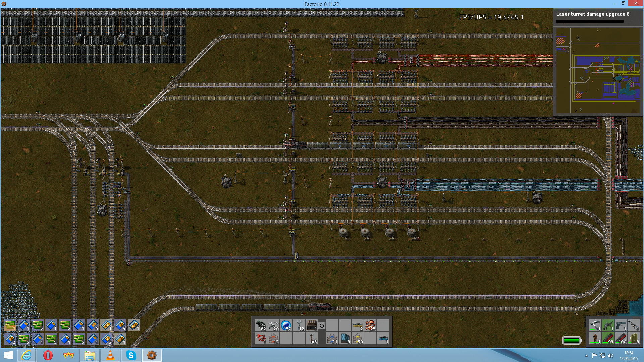The width and height of the screenshot is (644, 362).
Task: Click the fuel canister ammo slot showing 8
Action: 633,338
